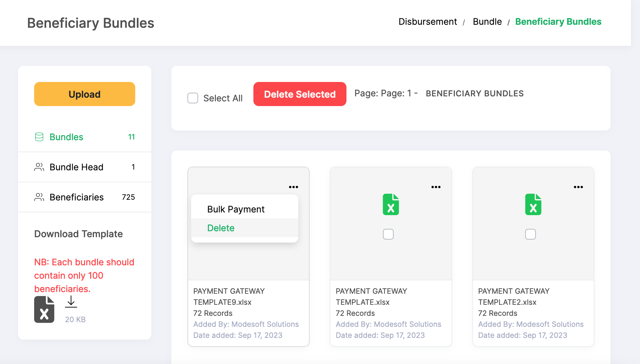Go to Disbursement breadcrumb link

428,22
